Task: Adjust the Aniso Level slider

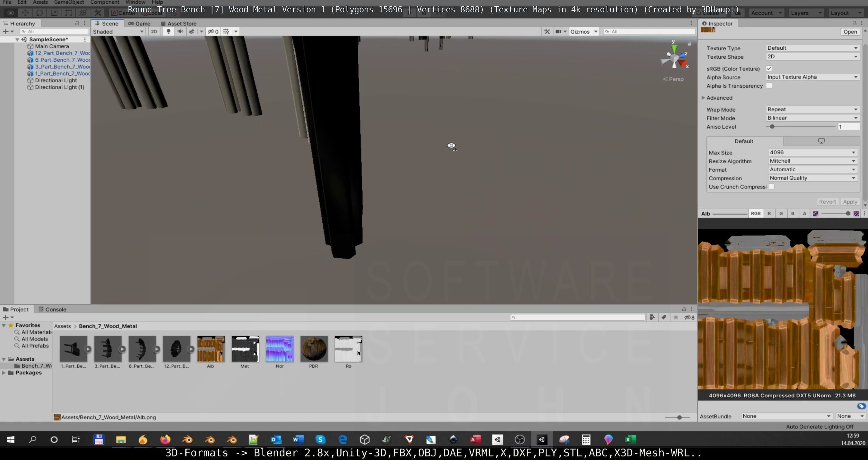Action: point(772,127)
